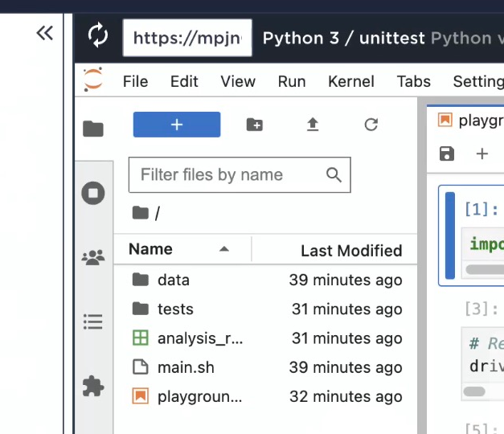The height and width of the screenshot is (434, 504).
Task: Click the Upload Files icon
Action: [313, 125]
